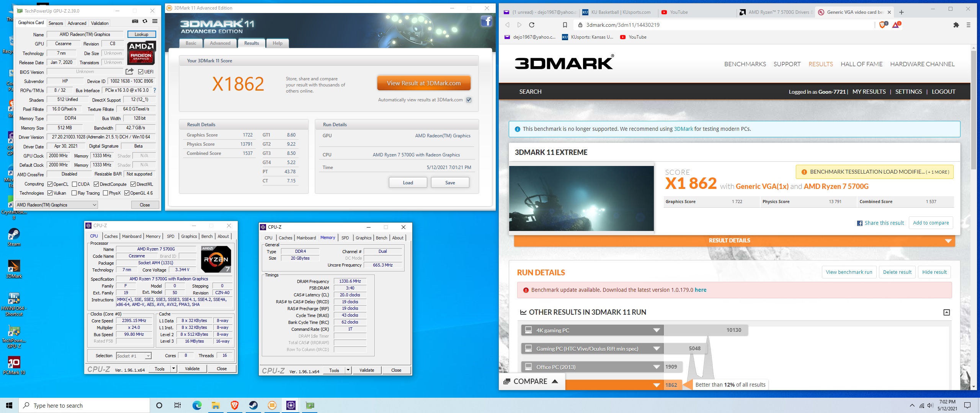Click Windows Start button
The image size is (980, 413).
click(x=9, y=405)
